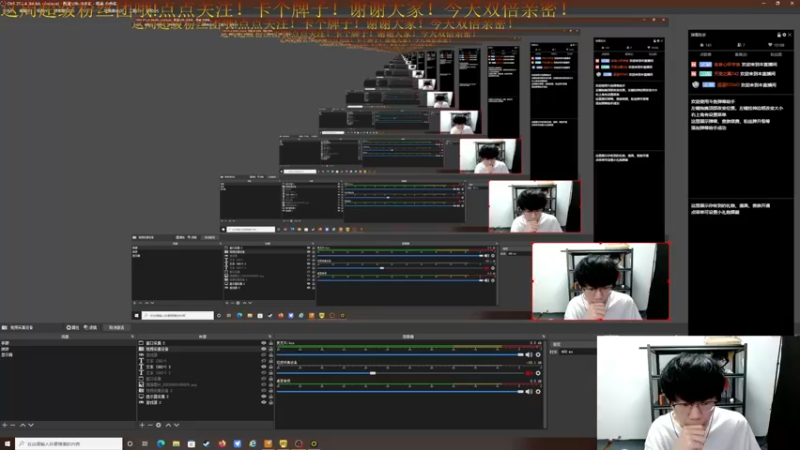This screenshot has width=800, height=450.
Task: Pop out the Sources dock via its header icon
Action: [x=270, y=337]
